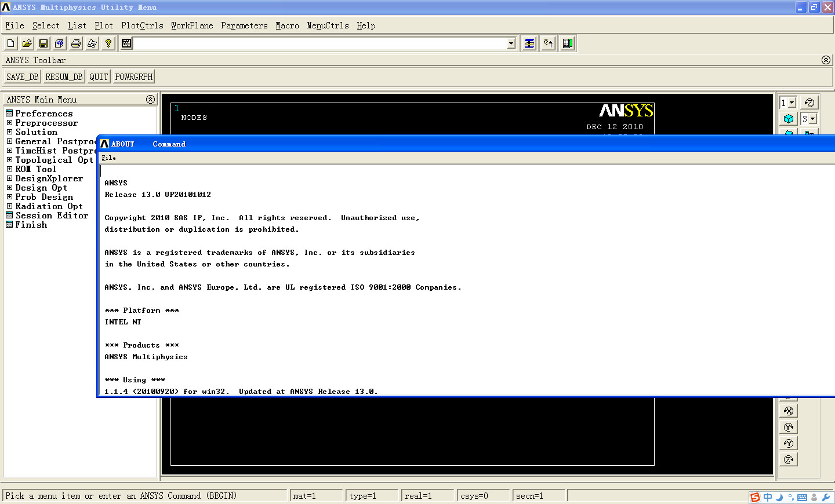The width and height of the screenshot is (835, 504).
Task: Click the wrench settings tray icon
Action: pyautogui.click(x=826, y=497)
